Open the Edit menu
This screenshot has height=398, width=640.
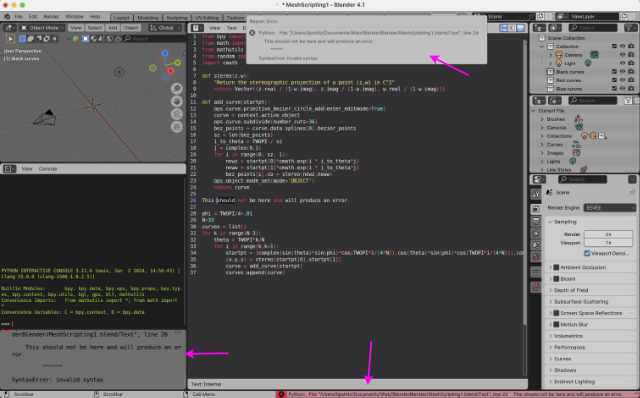[33, 17]
